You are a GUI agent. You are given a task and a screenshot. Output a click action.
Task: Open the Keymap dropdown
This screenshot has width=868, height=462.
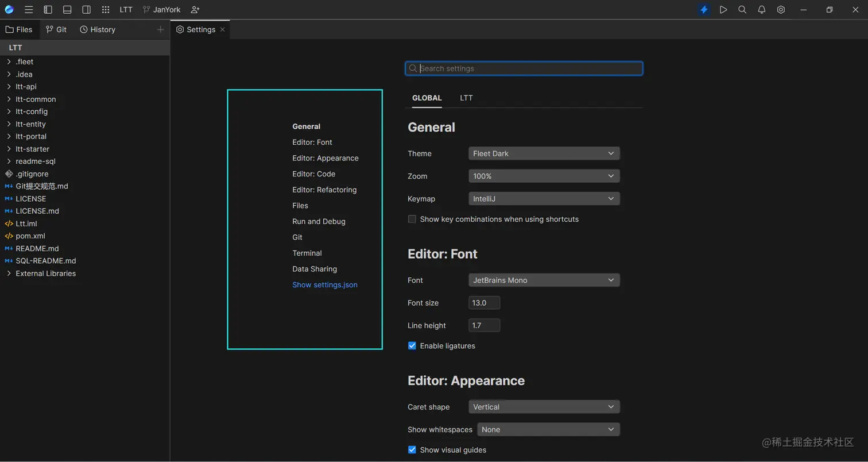[x=544, y=199]
